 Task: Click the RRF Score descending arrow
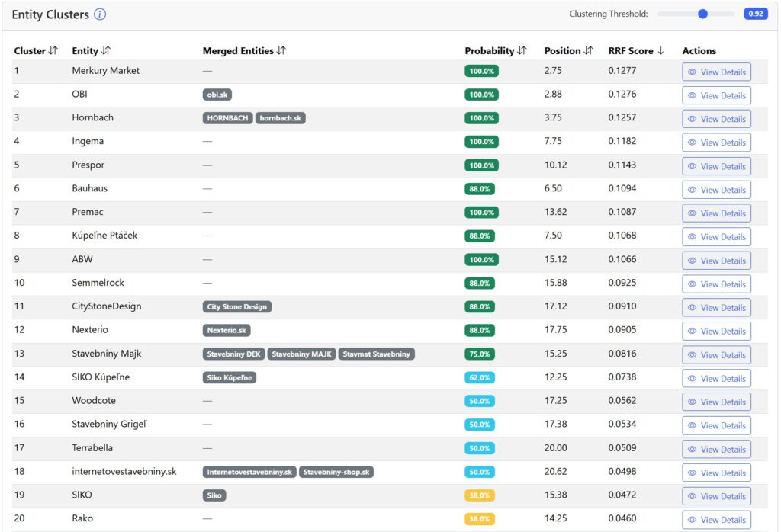(661, 50)
